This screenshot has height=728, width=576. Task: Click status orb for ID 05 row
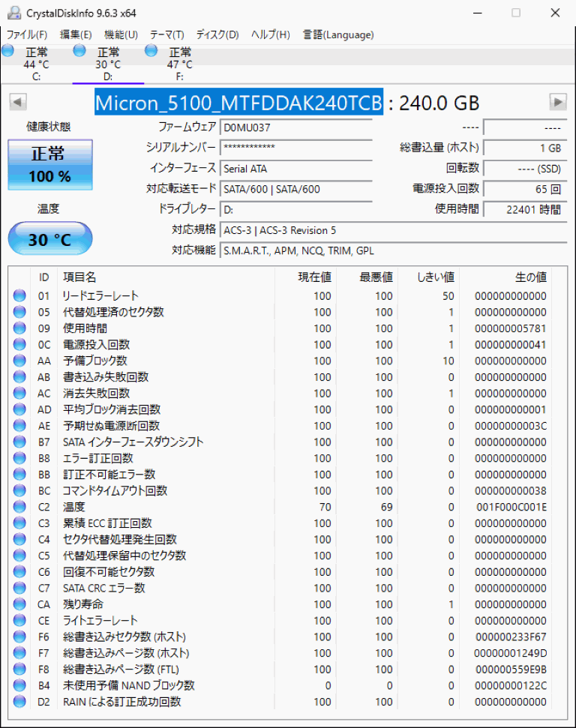point(19,312)
